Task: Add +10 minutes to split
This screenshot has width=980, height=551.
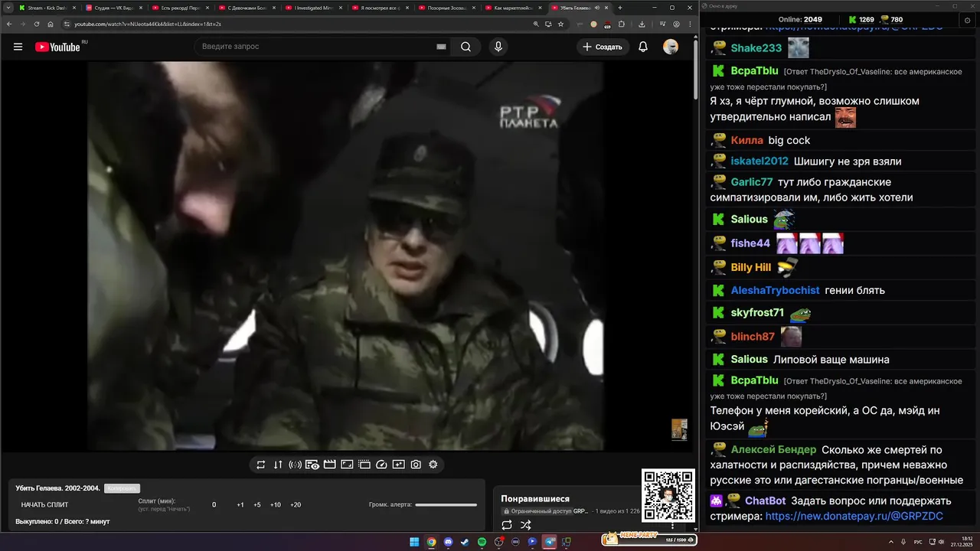Action: click(276, 505)
